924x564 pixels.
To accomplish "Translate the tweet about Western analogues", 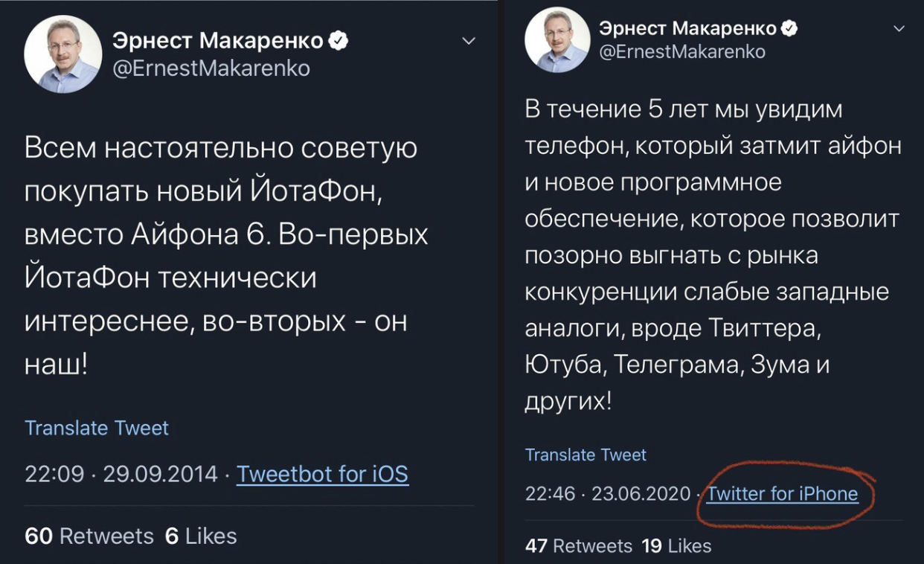I will (585, 455).
